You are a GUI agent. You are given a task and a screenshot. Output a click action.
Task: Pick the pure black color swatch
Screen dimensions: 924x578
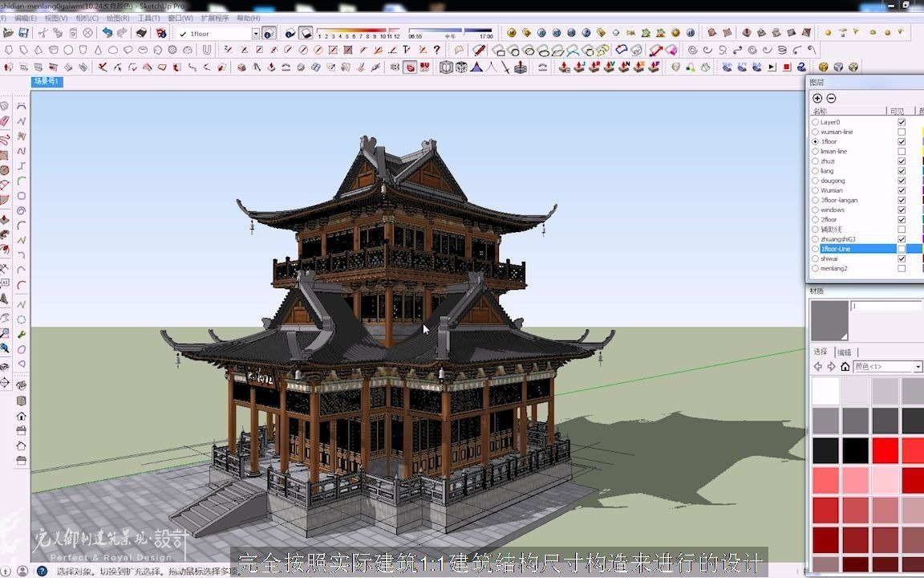pyautogui.click(x=855, y=450)
